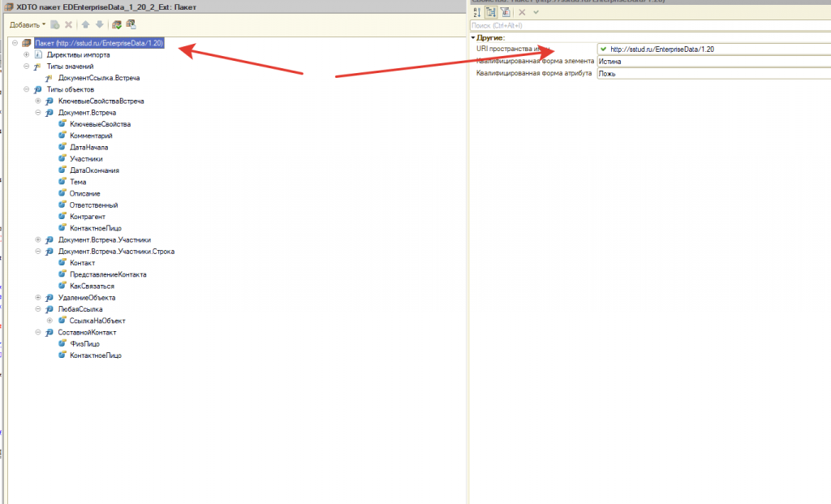Click the copy-element toolbar icon

click(x=55, y=24)
